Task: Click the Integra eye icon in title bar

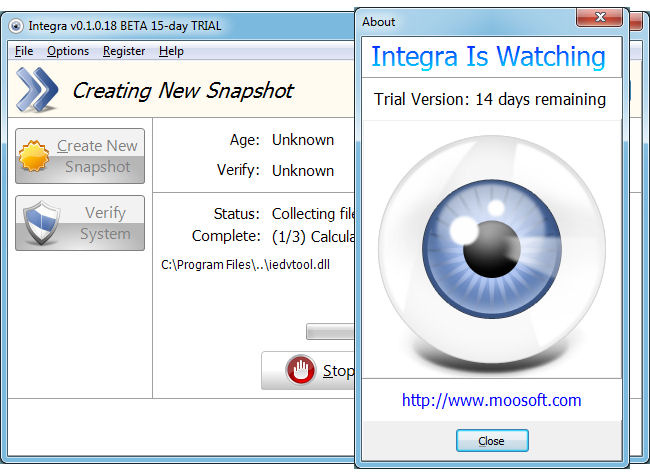Action: (16, 26)
